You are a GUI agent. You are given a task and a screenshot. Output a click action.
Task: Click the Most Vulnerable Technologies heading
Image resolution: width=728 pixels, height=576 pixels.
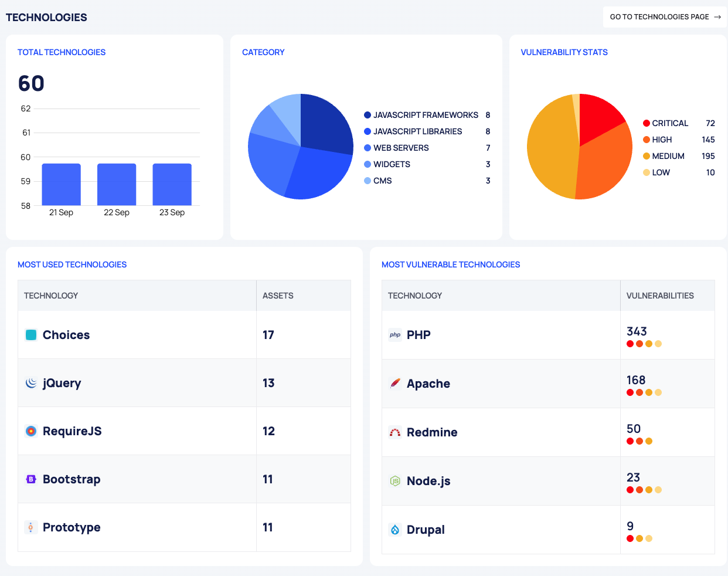point(451,265)
